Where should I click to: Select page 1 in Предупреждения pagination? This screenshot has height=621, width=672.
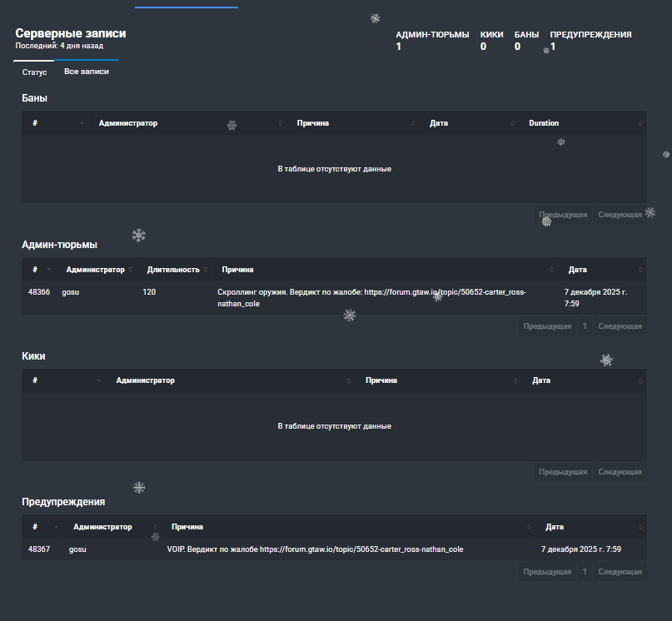pyautogui.click(x=585, y=572)
